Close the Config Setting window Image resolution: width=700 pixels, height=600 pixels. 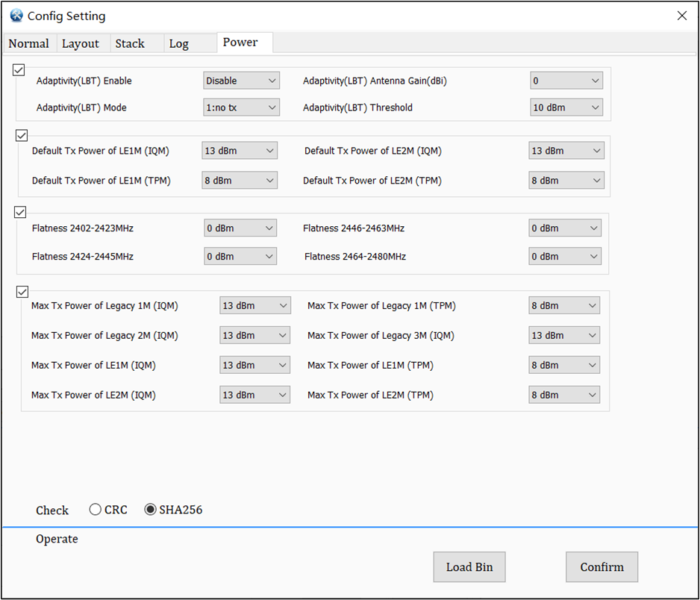click(681, 16)
